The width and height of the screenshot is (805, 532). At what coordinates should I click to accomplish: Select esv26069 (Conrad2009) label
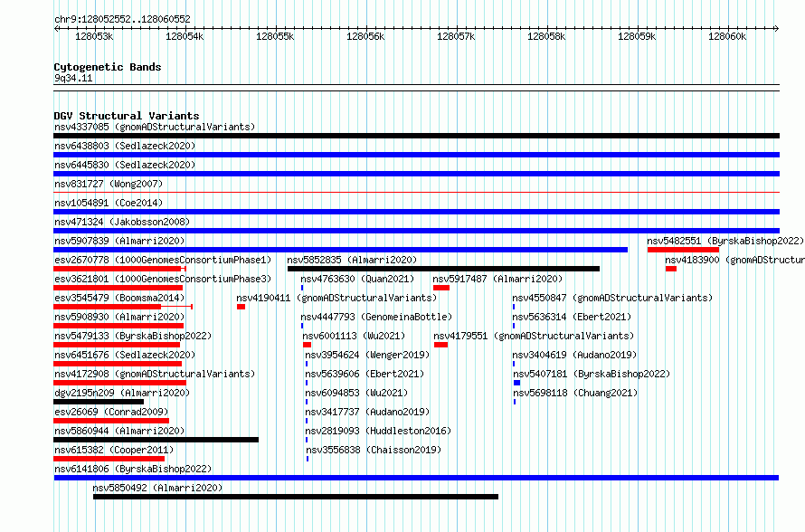111,412
